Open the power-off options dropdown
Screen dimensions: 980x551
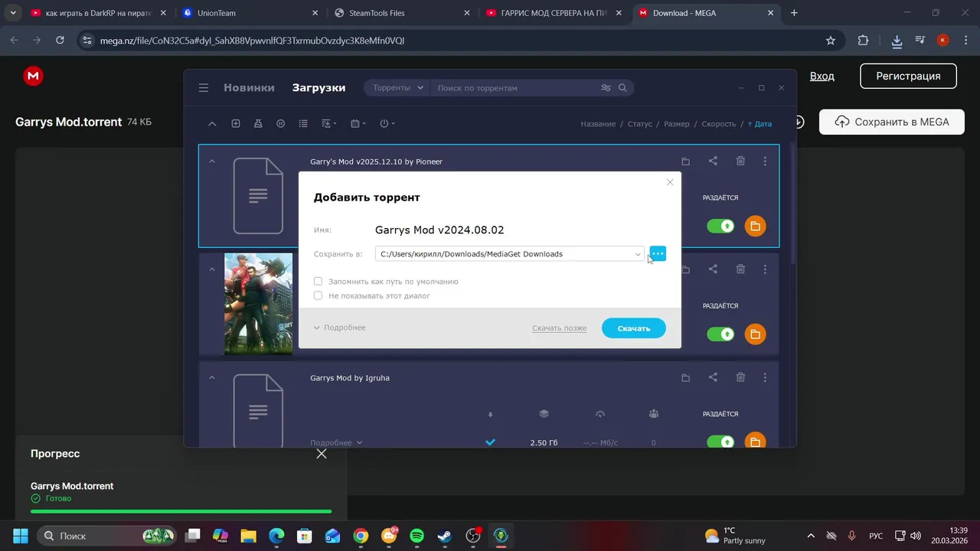[387, 124]
